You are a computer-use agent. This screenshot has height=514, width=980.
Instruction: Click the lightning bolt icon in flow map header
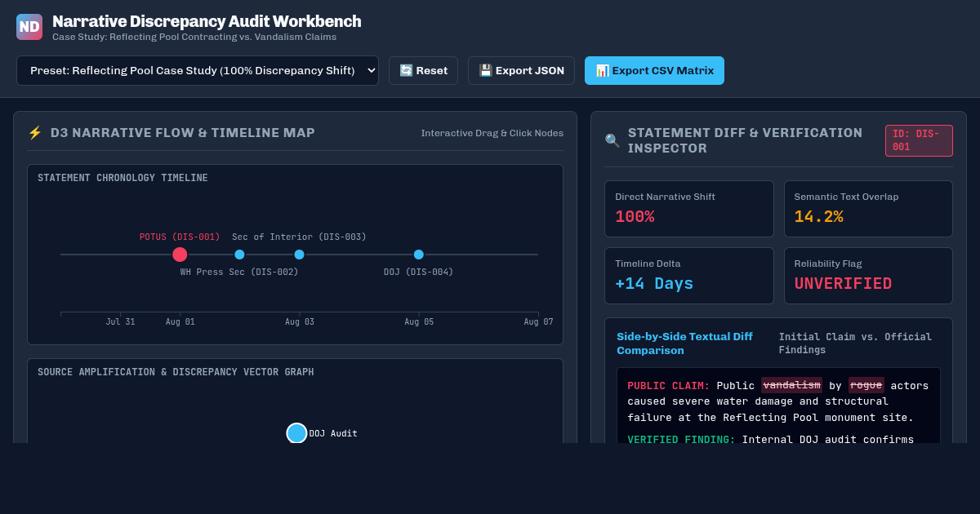pos(35,133)
